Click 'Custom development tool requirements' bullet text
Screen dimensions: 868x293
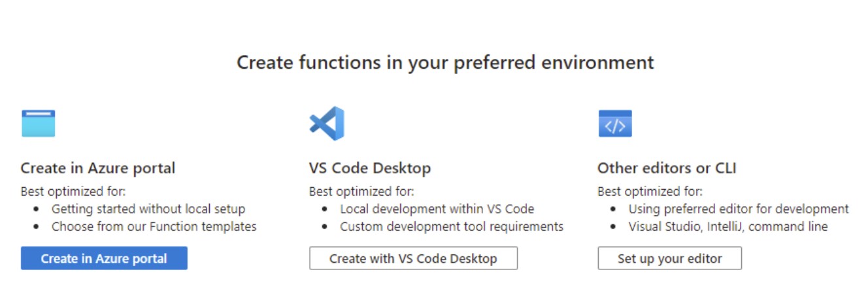click(x=452, y=227)
